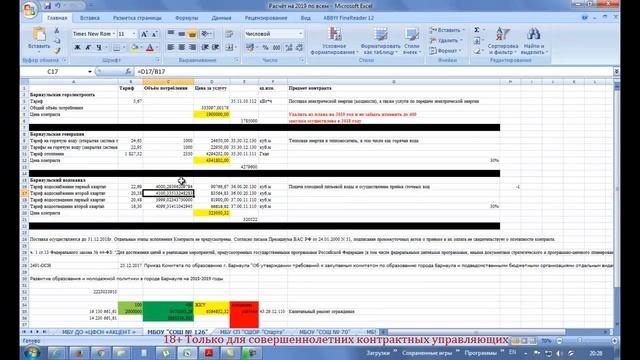
Task: Open the ABBYY FineReader 12 tab
Action: pyautogui.click(x=348, y=18)
